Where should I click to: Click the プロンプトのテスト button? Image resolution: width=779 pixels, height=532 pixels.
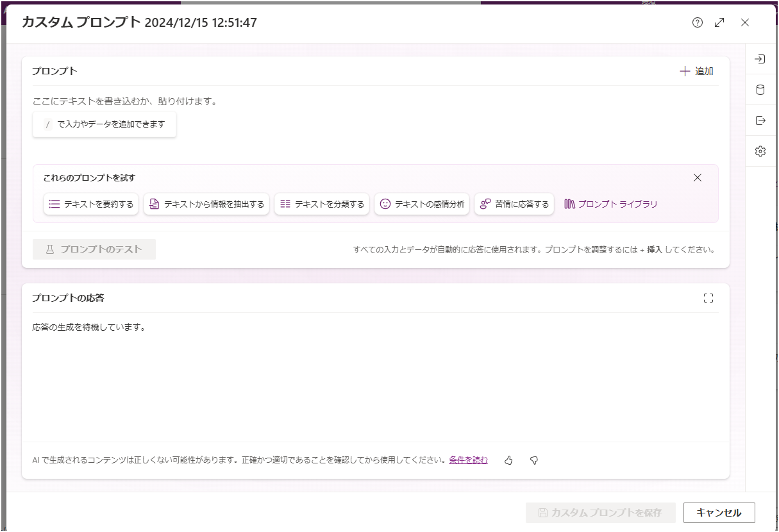[x=94, y=249]
